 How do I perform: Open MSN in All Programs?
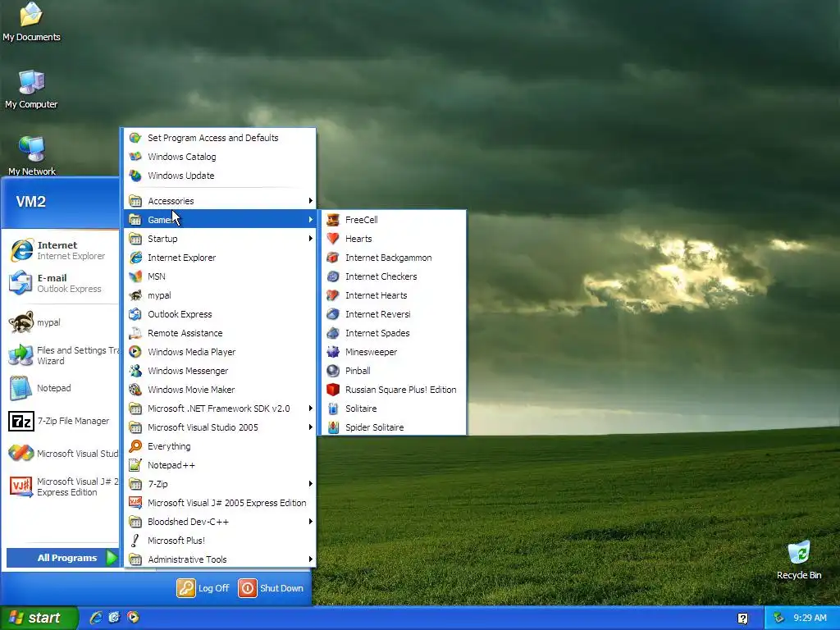point(220,276)
